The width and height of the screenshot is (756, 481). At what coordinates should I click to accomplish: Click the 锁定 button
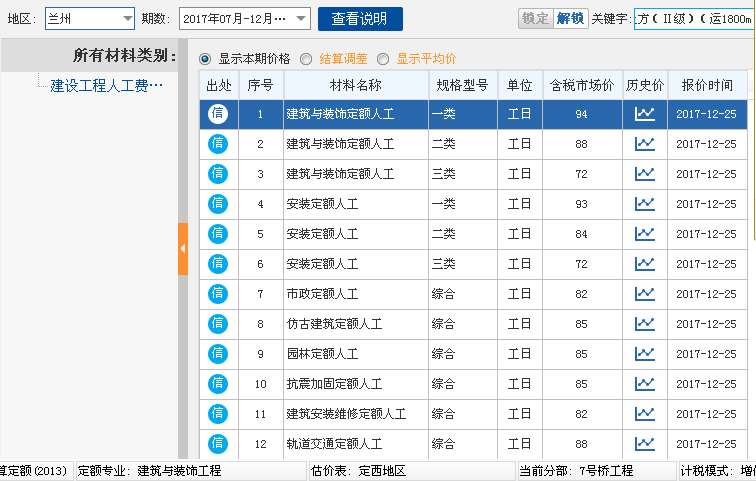pyautogui.click(x=536, y=19)
